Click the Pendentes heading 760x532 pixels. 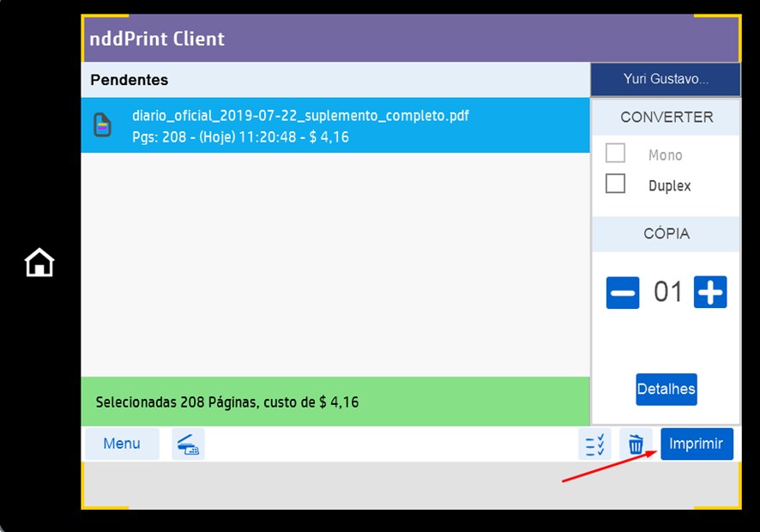[x=129, y=80]
